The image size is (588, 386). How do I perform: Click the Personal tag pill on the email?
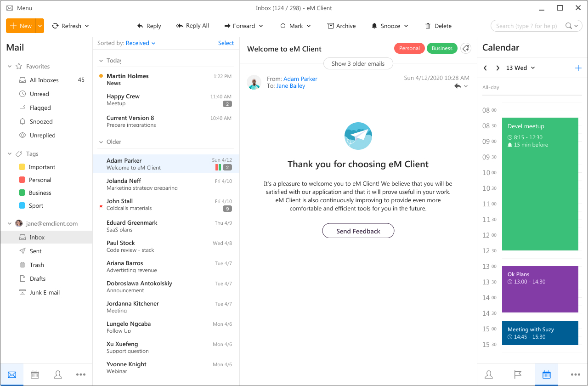(x=409, y=48)
